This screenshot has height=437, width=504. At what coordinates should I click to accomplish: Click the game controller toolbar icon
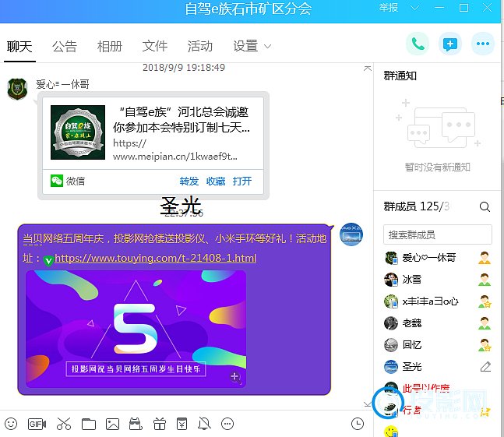pos(136,424)
